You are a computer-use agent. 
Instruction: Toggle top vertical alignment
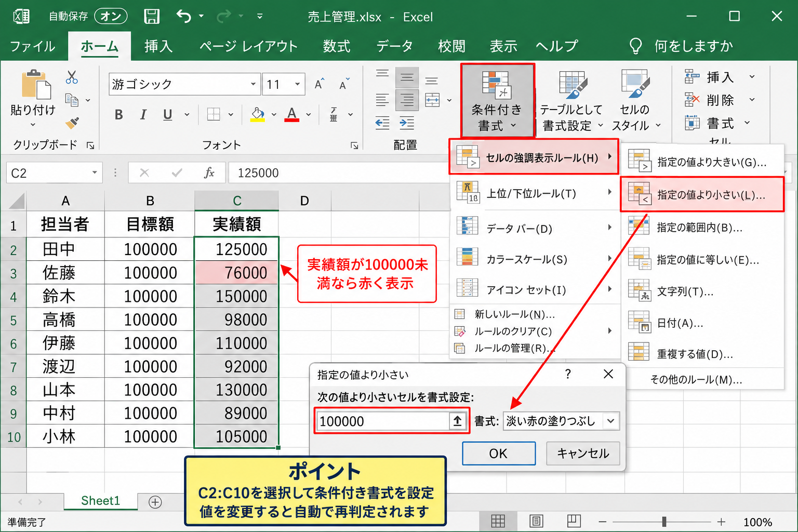(382, 74)
